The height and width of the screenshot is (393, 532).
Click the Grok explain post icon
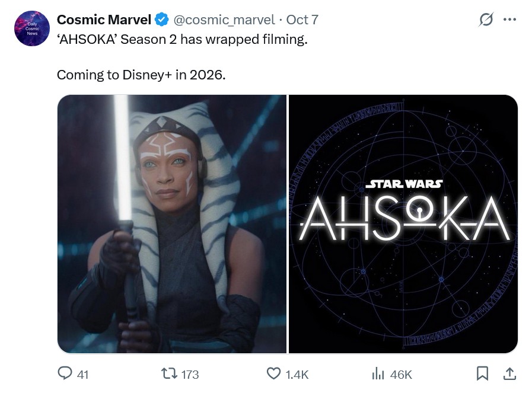[486, 20]
